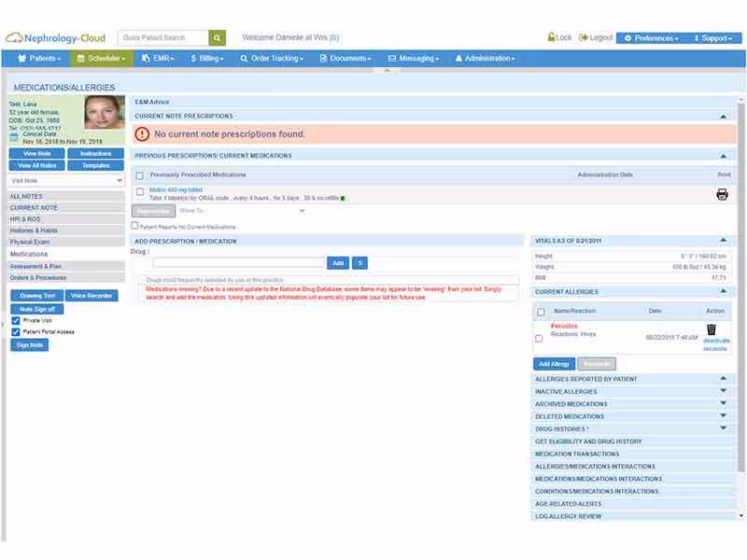Image resolution: width=747 pixels, height=560 pixels.
Task: Click the Quick Patient Search field
Action: (162, 37)
